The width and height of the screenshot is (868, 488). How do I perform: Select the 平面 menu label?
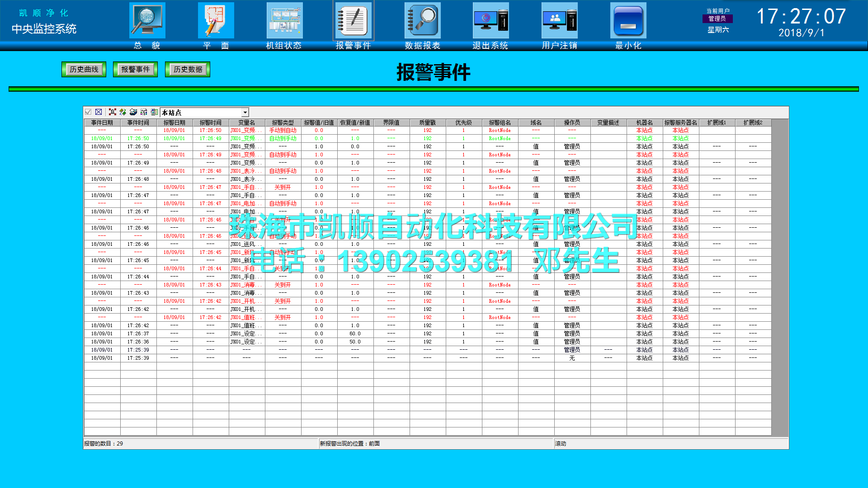(x=216, y=46)
